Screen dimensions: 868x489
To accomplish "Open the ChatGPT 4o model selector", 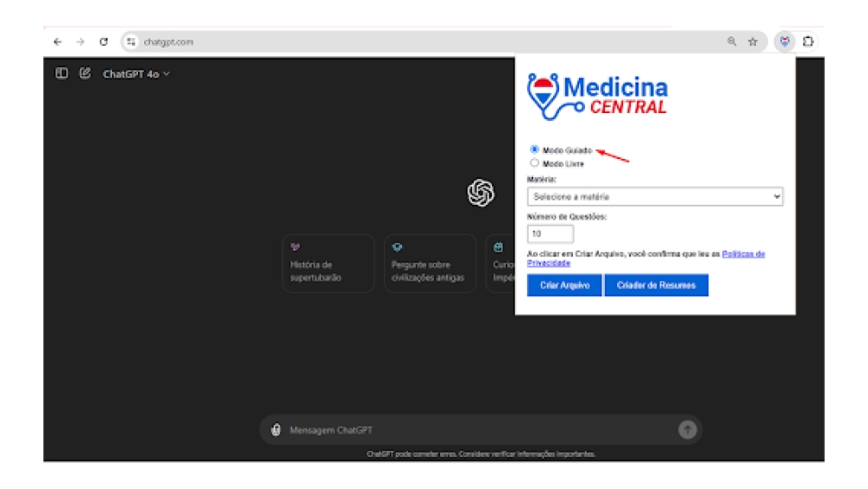I will pos(136,74).
